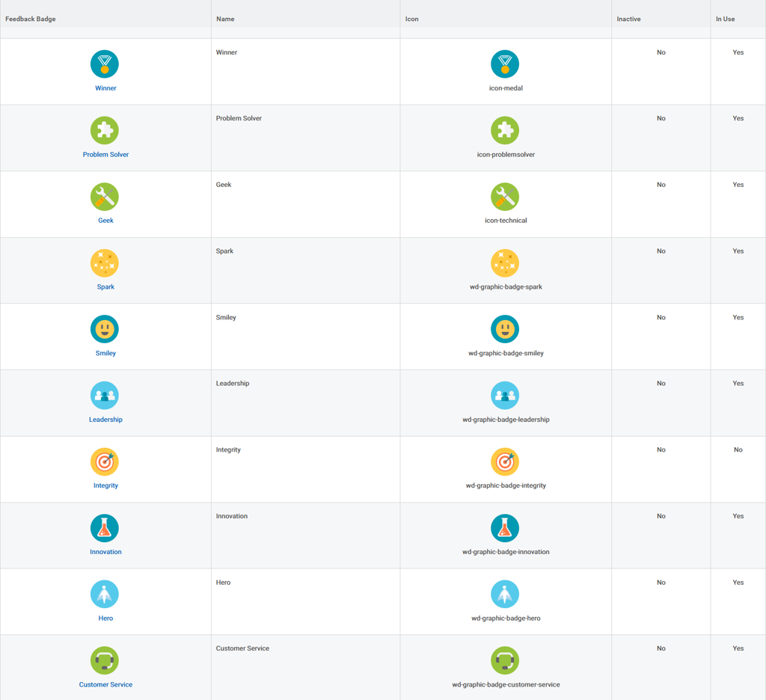The image size is (766, 700).
Task: Open the Winner badge link
Action: pyautogui.click(x=105, y=88)
